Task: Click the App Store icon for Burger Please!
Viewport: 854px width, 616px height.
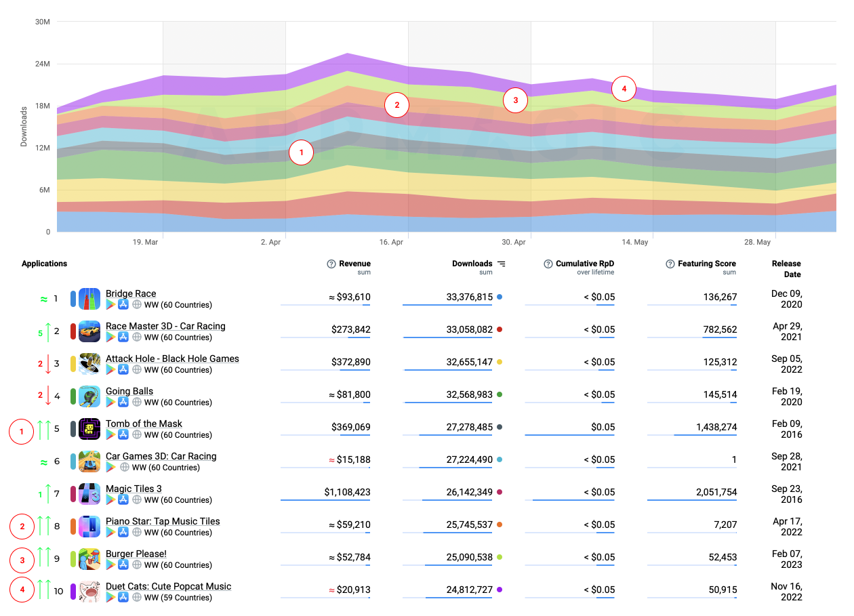Action: [123, 564]
